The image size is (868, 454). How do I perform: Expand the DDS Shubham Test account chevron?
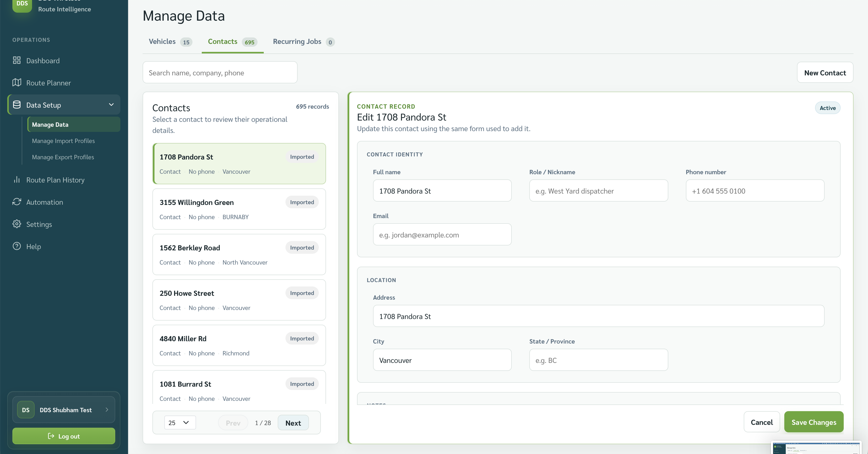tap(107, 410)
